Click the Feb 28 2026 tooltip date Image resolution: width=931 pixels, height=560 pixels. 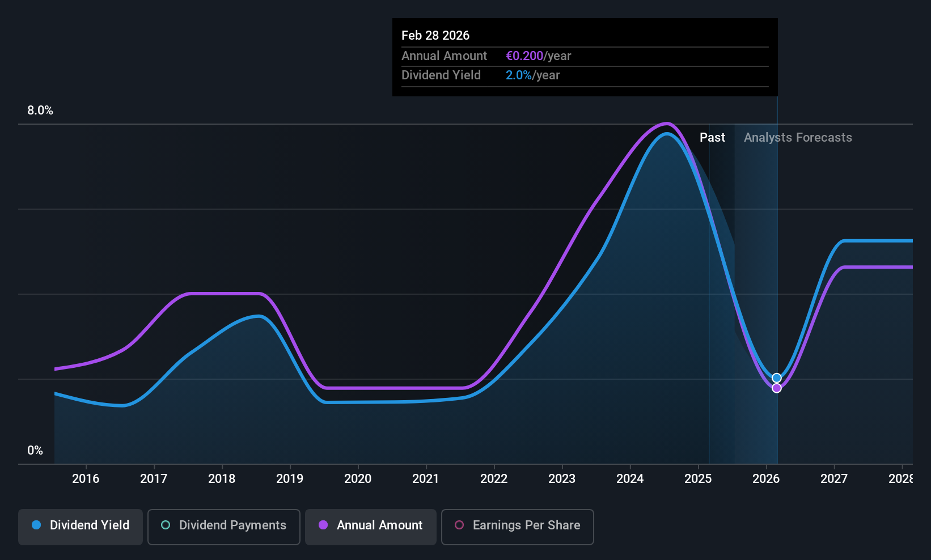click(435, 35)
